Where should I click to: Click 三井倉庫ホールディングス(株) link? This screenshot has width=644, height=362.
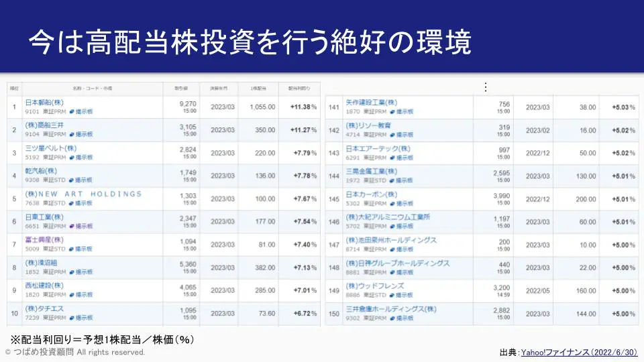click(390, 309)
